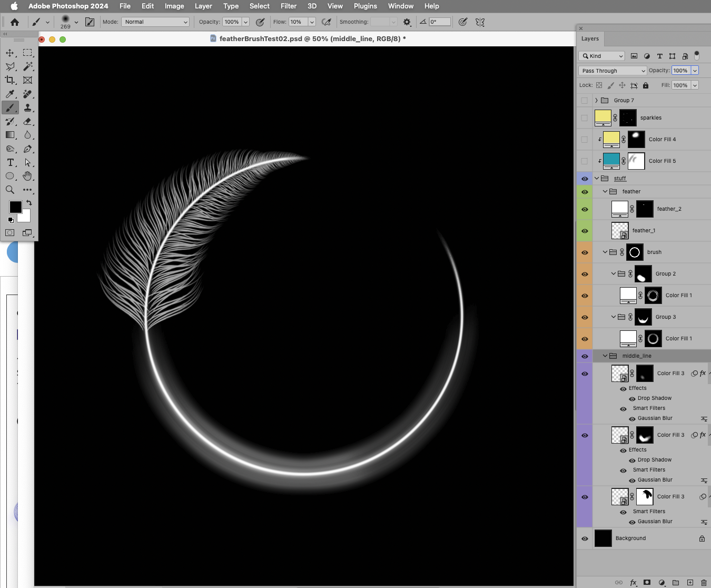Screen dimensions: 711x588
Task: Open the Filter menu
Action: coord(289,6)
